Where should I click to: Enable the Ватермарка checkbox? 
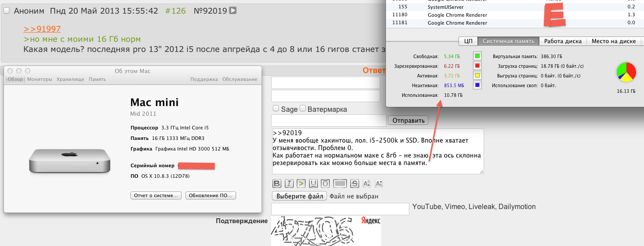[302, 108]
